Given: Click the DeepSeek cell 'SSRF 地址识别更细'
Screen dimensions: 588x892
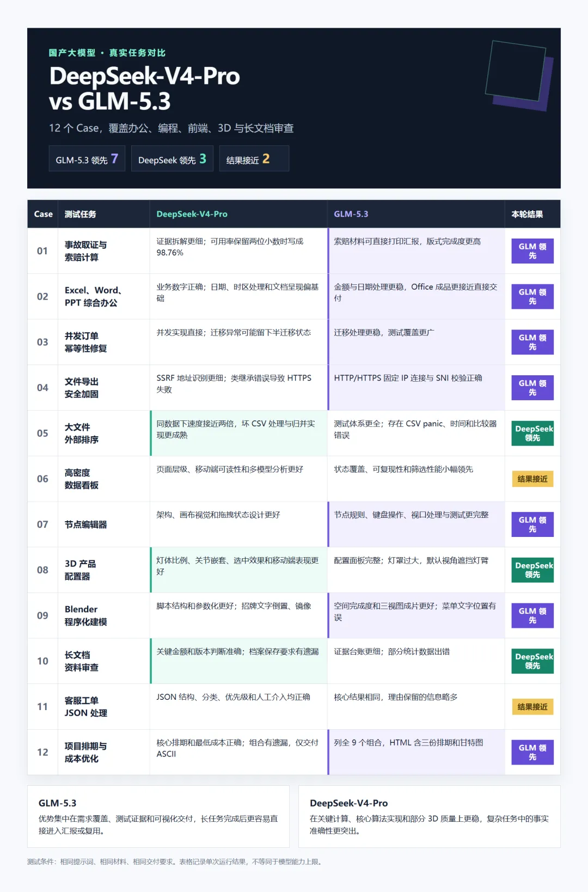Looking at the screenshot, I should click(238, 388).
